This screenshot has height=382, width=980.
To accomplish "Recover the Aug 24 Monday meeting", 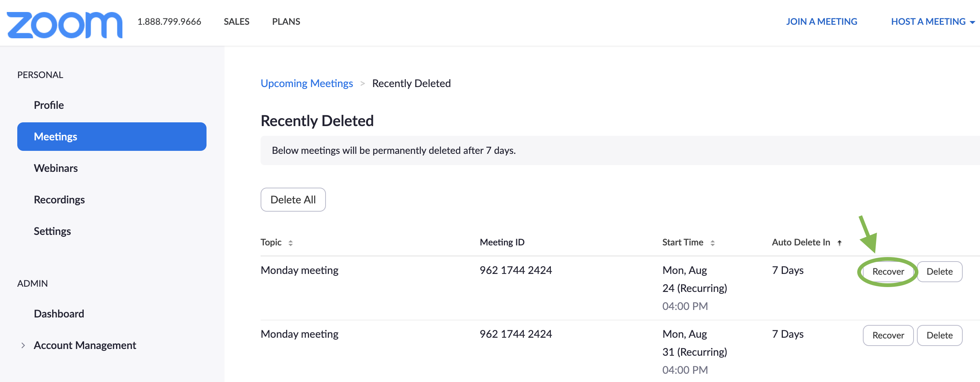I will pyautogui.click(x=888, y=271).
